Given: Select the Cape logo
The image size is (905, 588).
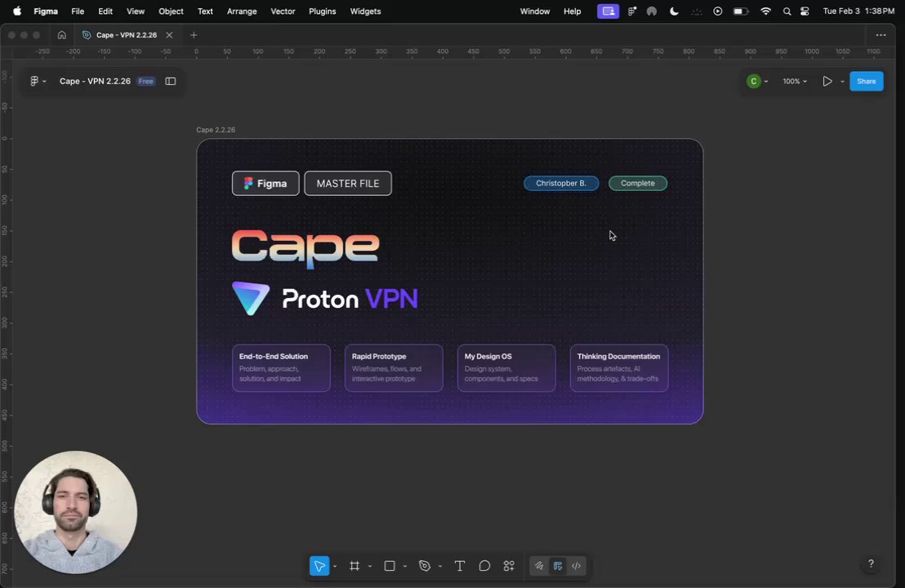Looking at the screenshot, I should 305,249.
